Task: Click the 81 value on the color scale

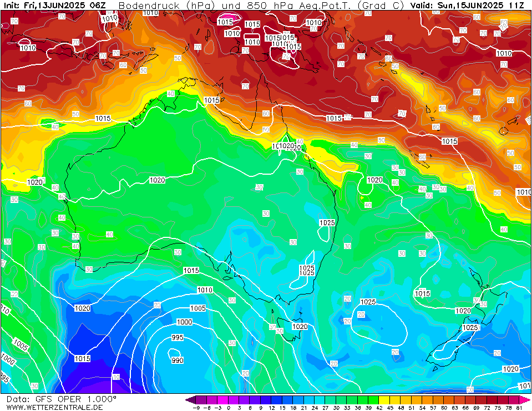Action: coord(519,408)
